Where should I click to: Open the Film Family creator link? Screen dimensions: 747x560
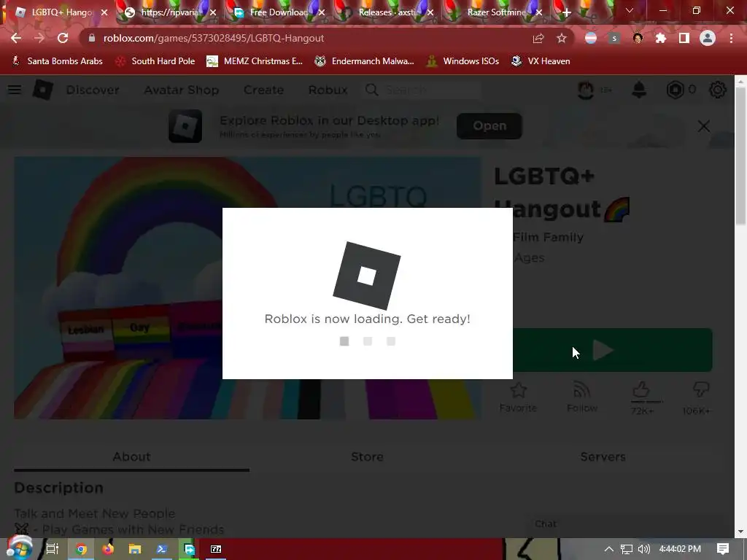(549, 237)
